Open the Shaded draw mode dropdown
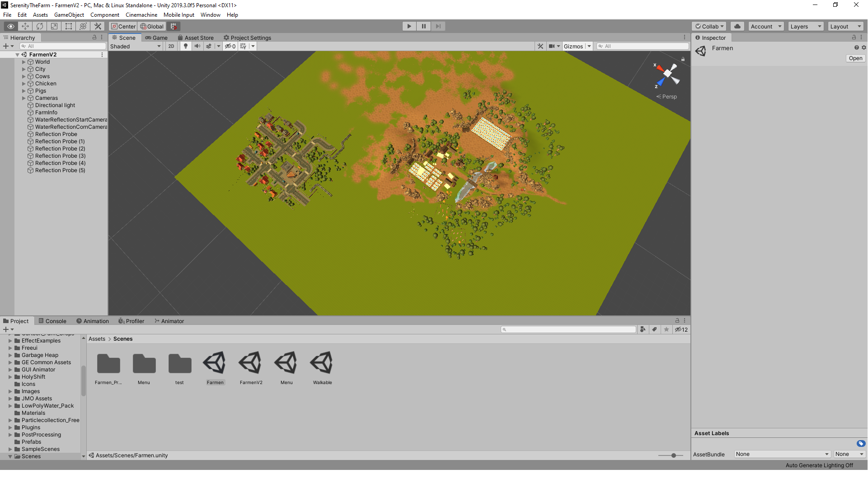868x488 pixels. (136, 46)
